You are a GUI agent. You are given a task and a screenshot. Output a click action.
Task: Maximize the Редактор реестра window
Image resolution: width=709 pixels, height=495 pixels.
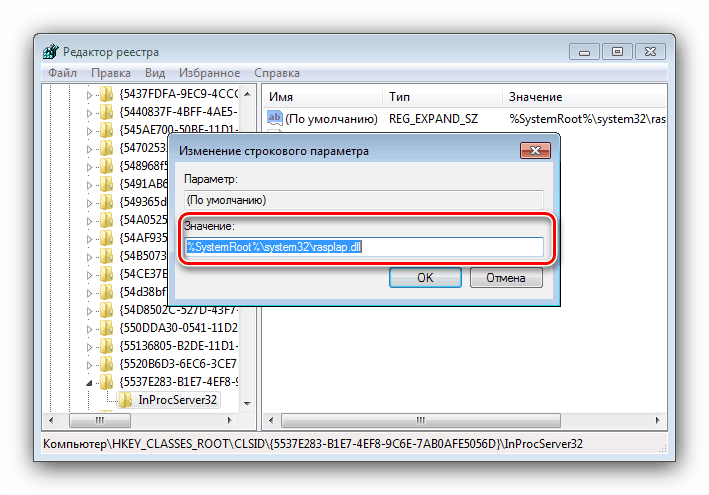point(617,52)
